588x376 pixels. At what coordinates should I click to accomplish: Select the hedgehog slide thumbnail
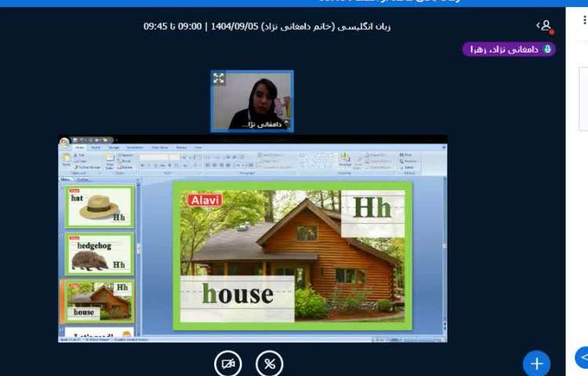100,254
